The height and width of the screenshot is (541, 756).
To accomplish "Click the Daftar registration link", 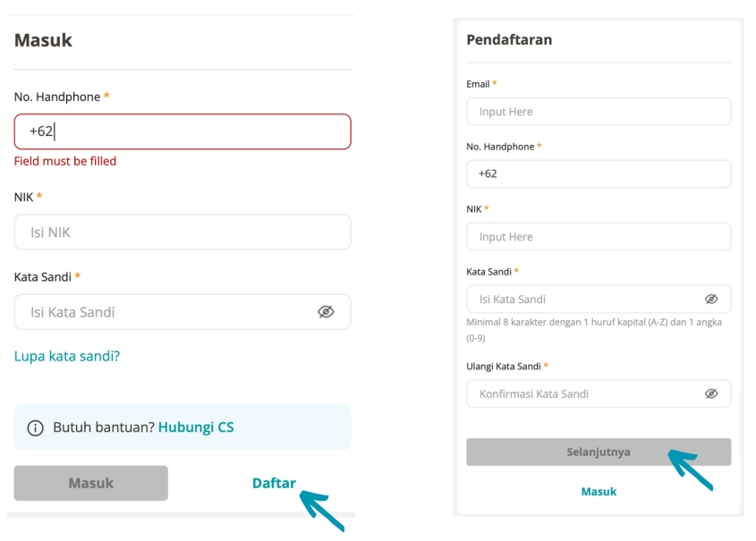I will 274,483.
